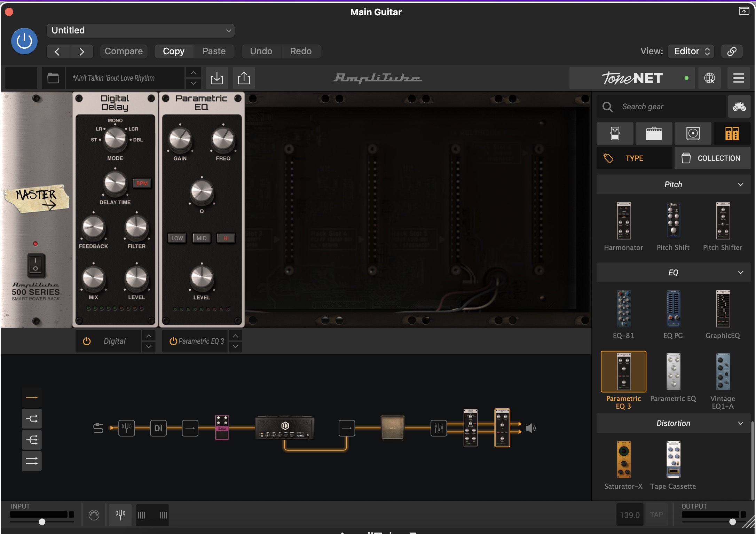Open the preset browser folder icon
Viewport: 756px width, 534px height.
(x=53, y=78)
